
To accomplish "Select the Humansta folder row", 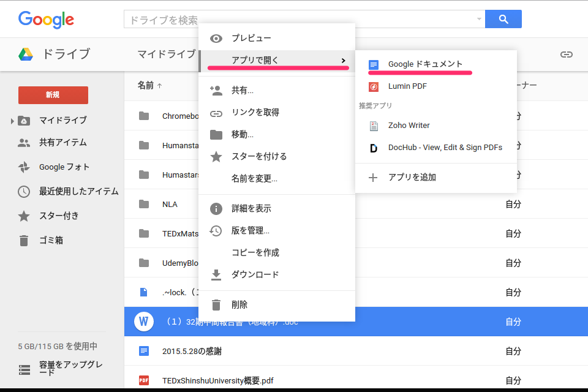I will tap(356, 145).
